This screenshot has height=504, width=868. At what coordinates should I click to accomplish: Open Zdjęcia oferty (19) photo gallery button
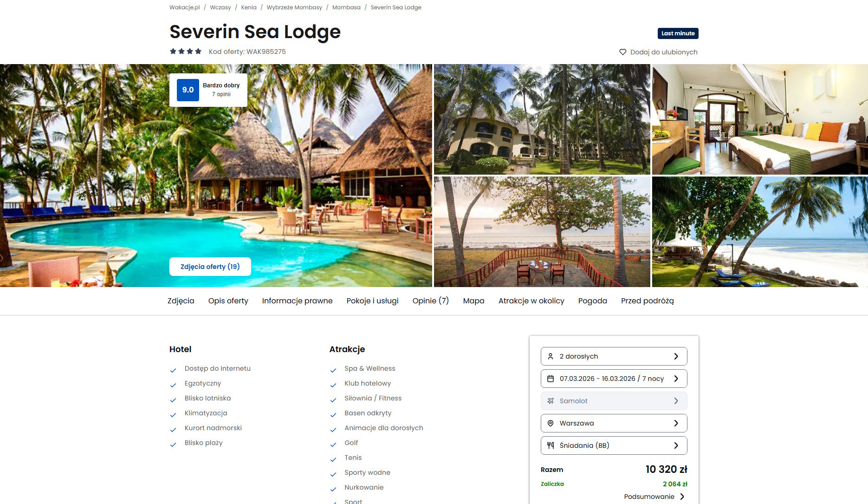point(210,267)
